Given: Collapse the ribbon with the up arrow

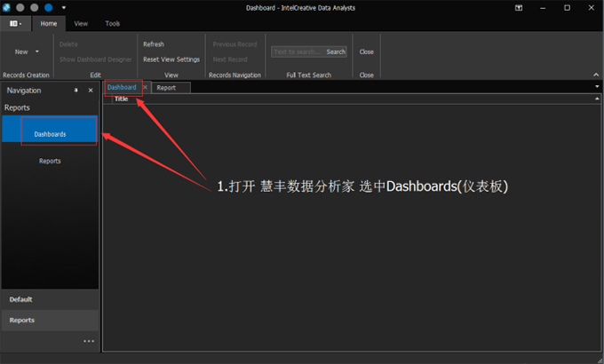Looking at the screenshot, I should coord(596,75).
